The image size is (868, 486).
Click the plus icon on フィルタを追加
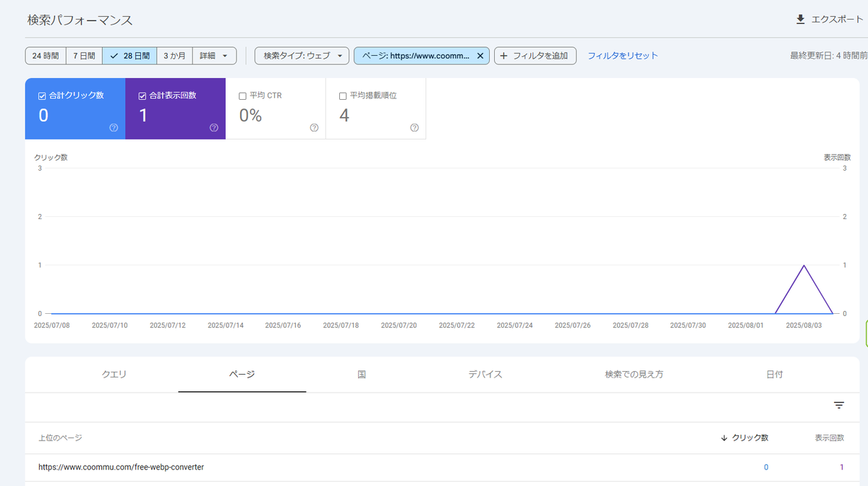pos(503,55)
